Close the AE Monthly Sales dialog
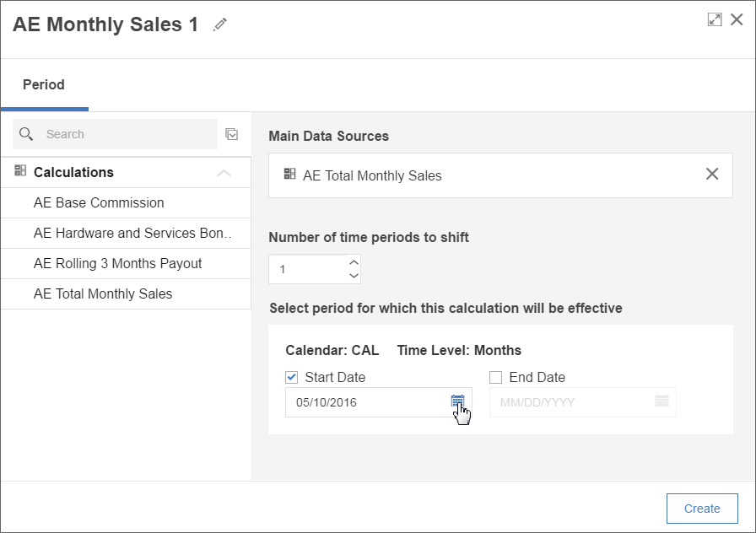The width and height of the screenshot is (756, 533). tap(737, 19)
